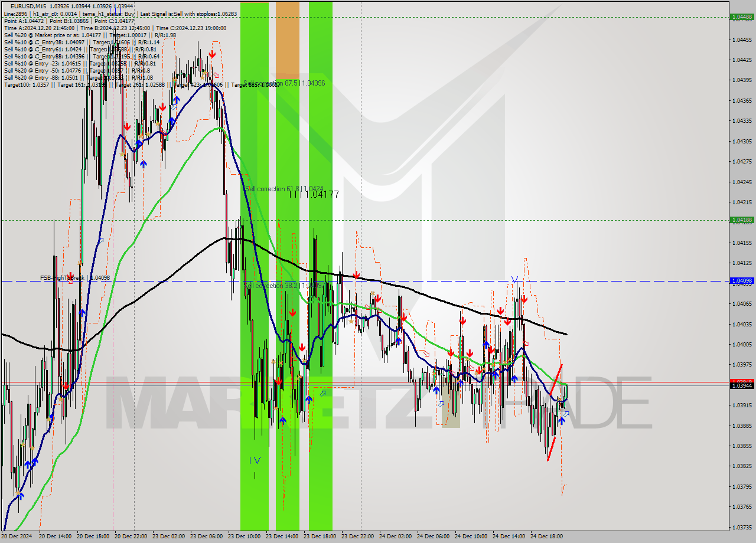This screenshot has width=756, height=543.
Task: Click the 'Time A:2024.12.20 21:45:00' text
Action: click(x=39, y=28)
